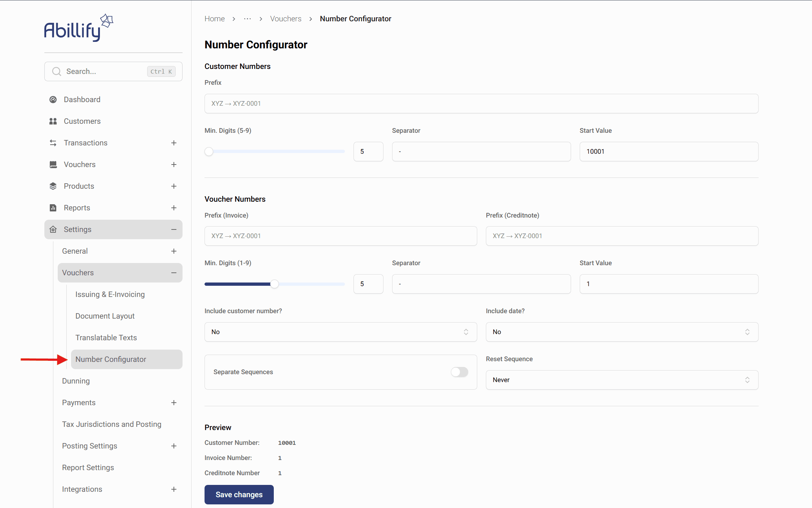The width and height of the screenshot is (812, 508).
Task: Click the Customers people icon
Action: [x=53, y=121]
